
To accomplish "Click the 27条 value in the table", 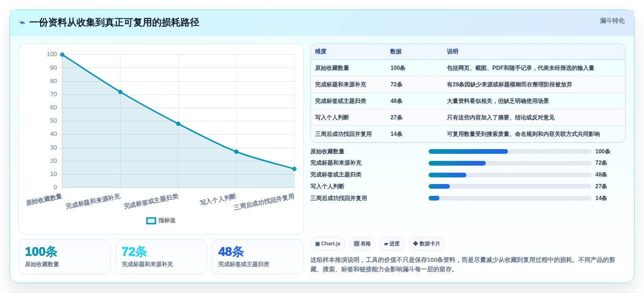I will click(x=396, y=117).
